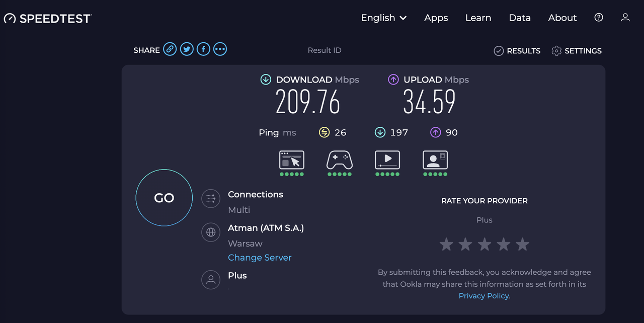644x323 pixels.
Task: Rate provider five stars
Action: 523,245
